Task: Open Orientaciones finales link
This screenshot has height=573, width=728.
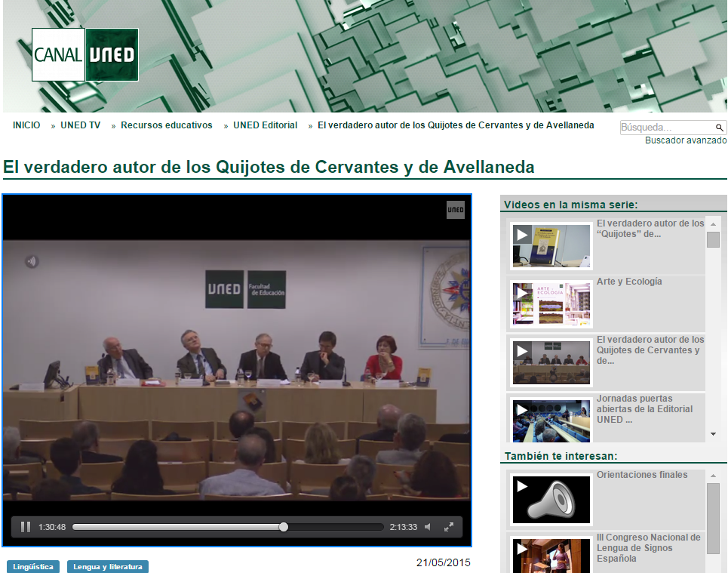Action: (642, 475)
